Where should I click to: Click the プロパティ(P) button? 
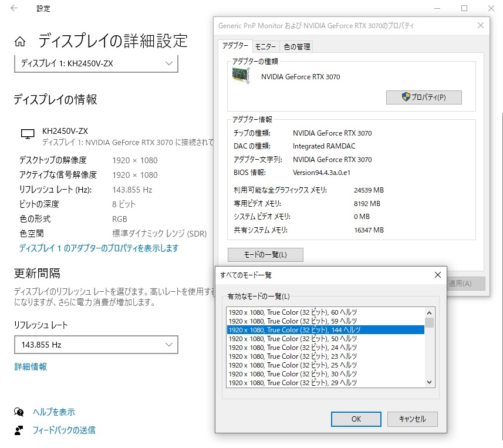coord(424,97)
